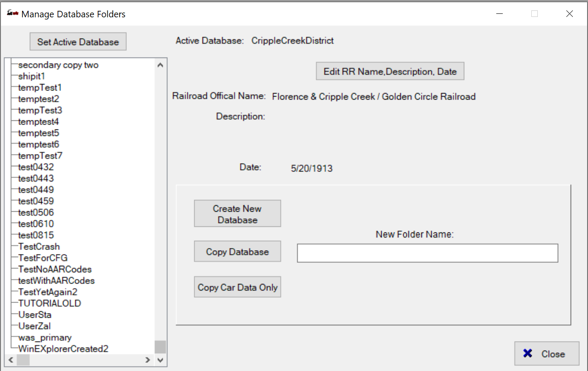
Task: Select the TUTORIALOLD folder
Action: [49, 303]
